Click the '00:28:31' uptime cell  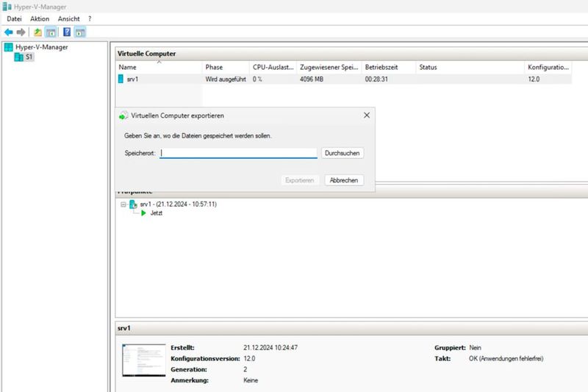point(376,79)
